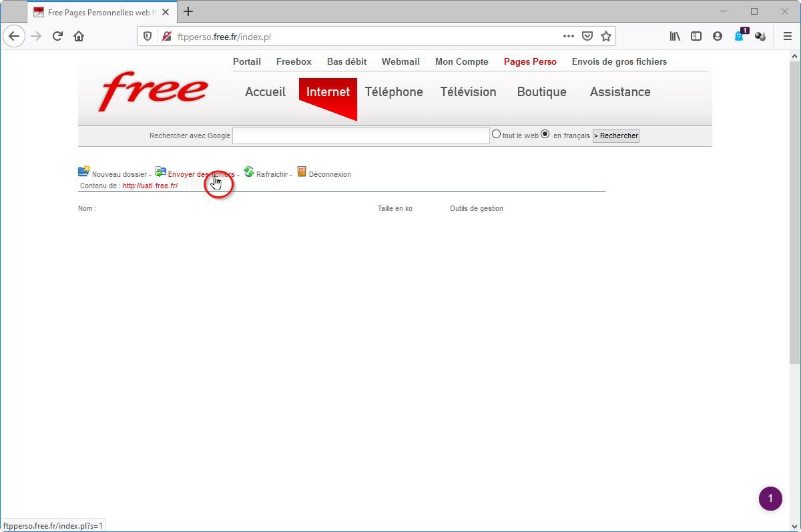
Task: Click the 'Contenu de :' label
Action: click(x=100, y=186)
